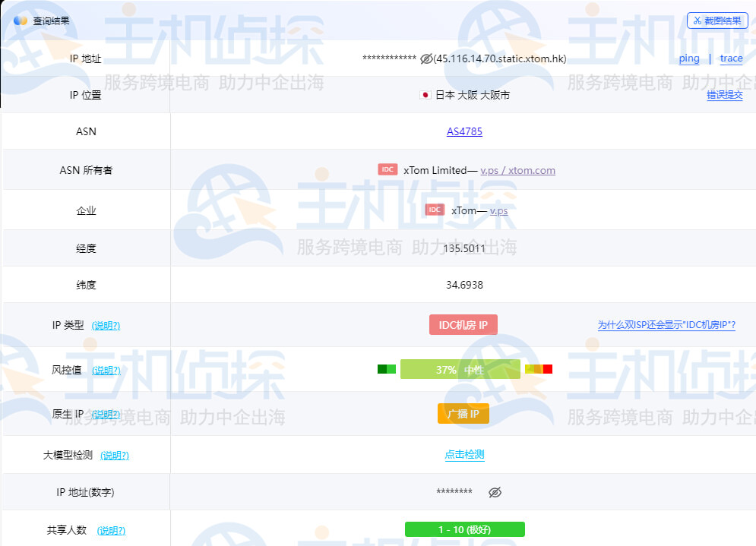The height and width of the screenshot is (546, 756).
Task: Select the green 1-10 (极好) badge
Action: tap(466, 529)
